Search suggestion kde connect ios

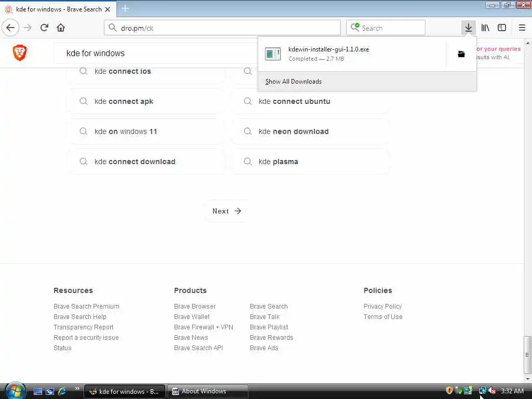click(146, 71)
